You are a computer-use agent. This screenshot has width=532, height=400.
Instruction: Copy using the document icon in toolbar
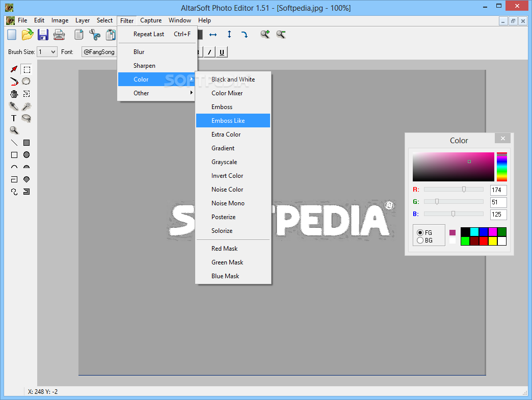(78, 35)
